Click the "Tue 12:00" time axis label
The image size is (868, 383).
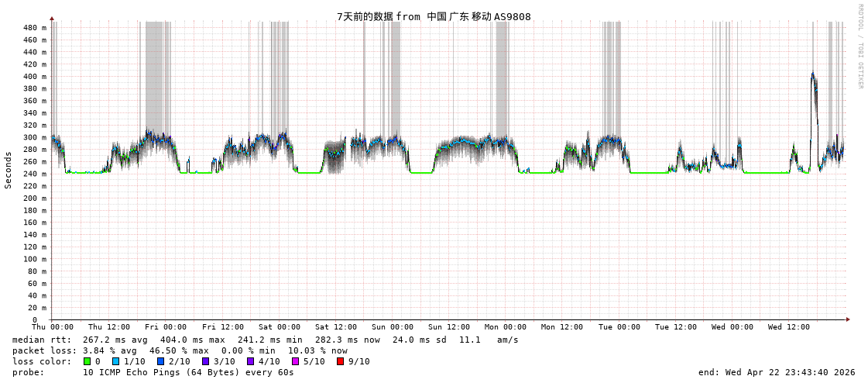[676, 327]
